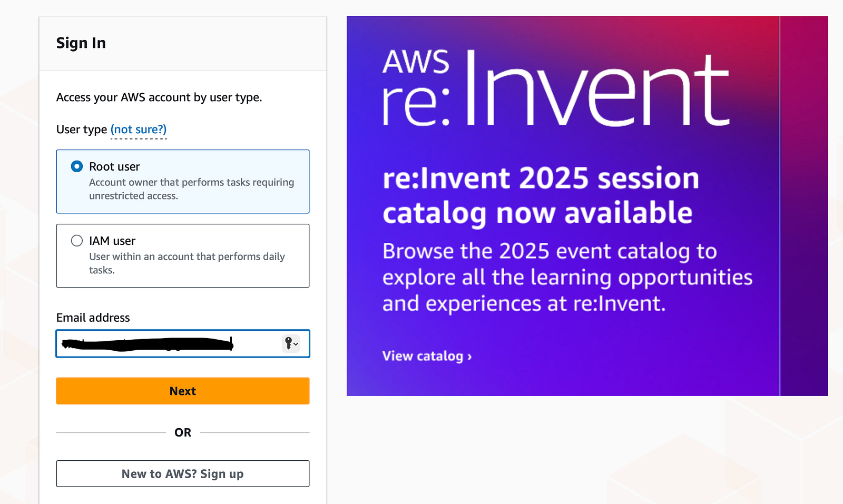Click the OR divider text
Screen dimensions: 843x504
pyautogui.click(x=183, y=432)
